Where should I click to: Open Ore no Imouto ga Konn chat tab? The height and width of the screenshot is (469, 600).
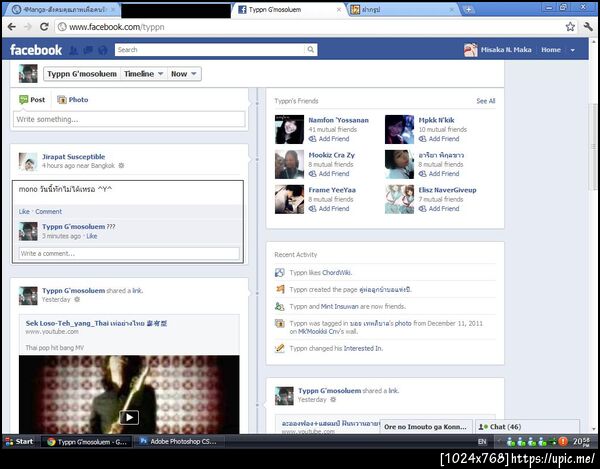point(426,427)
